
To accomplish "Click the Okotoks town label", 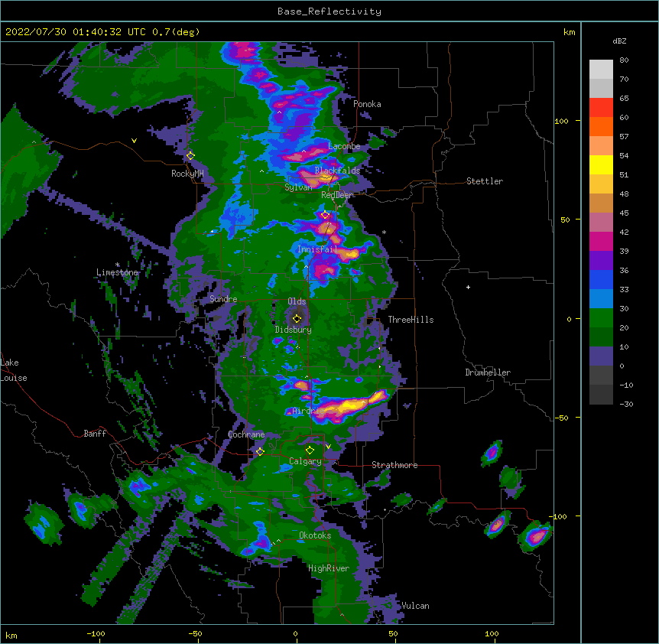I will coord(315,535).
